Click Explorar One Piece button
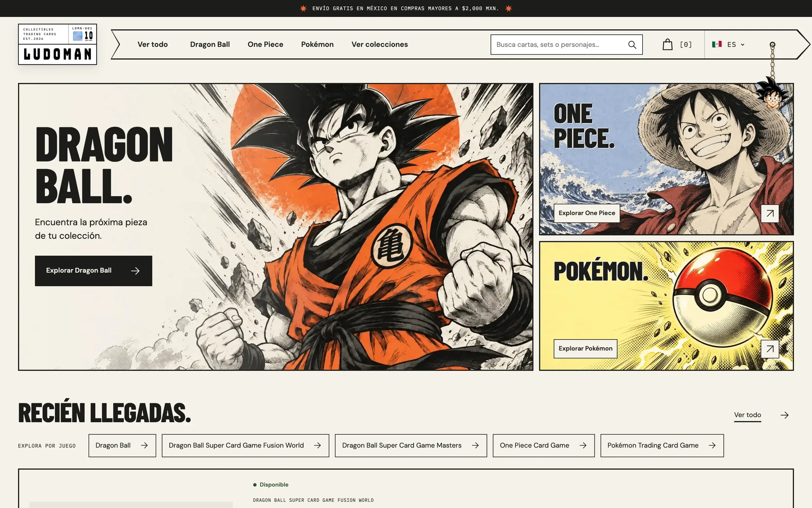 click(x=587, y=213)
